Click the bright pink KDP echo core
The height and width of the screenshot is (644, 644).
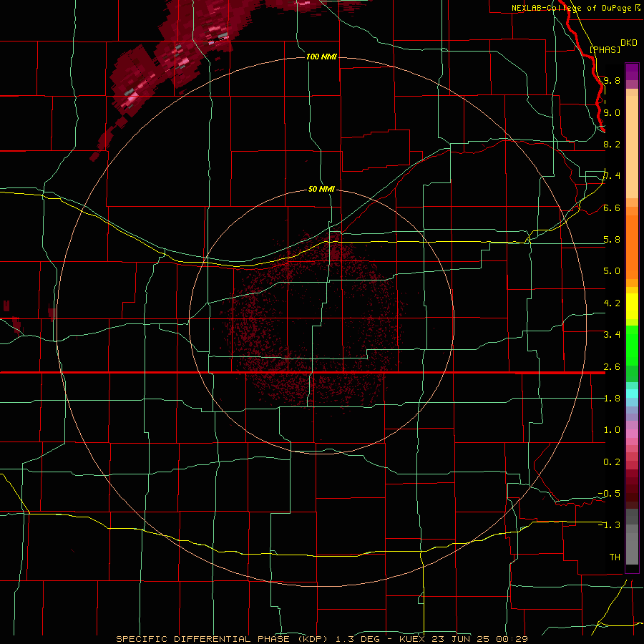click(134, 99)
